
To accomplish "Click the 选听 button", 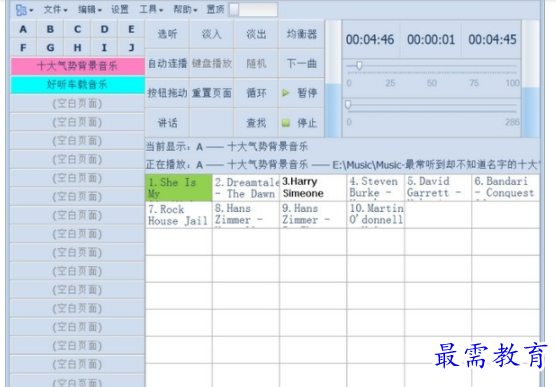I will coord(167,34).
